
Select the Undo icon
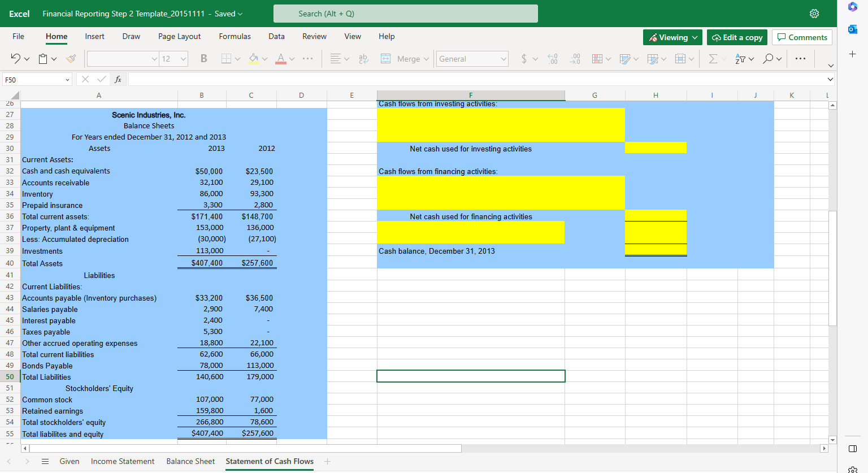coord(15,58)
